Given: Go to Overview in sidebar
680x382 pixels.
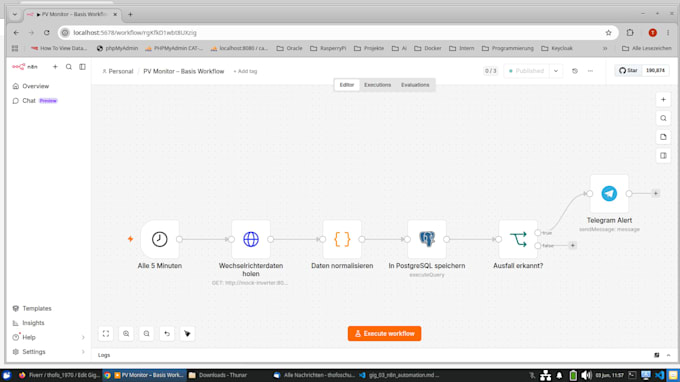Looking at the screenshot, I should [49, 86].
